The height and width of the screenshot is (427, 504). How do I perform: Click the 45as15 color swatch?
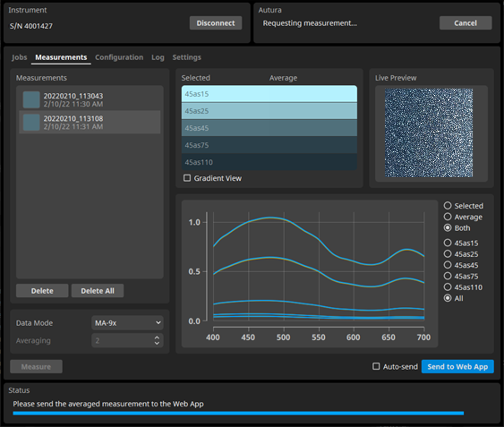pyautogui.click(x=269, y=94)
